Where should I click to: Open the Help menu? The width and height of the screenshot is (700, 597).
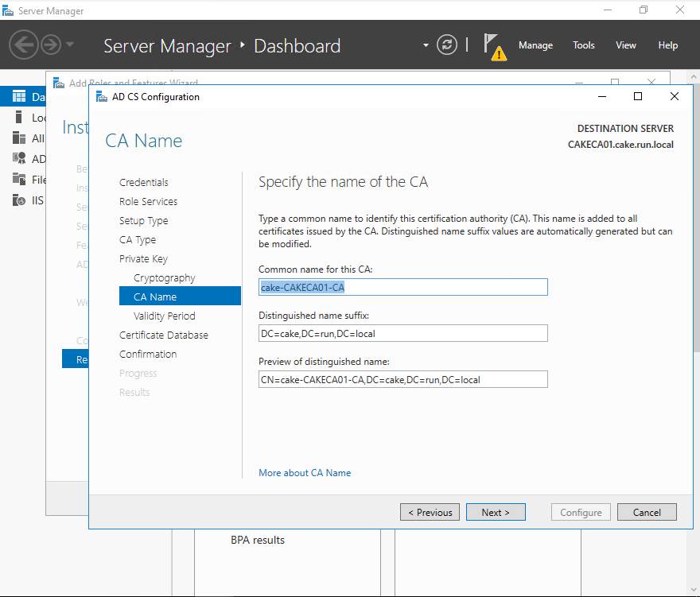[667, 45]
